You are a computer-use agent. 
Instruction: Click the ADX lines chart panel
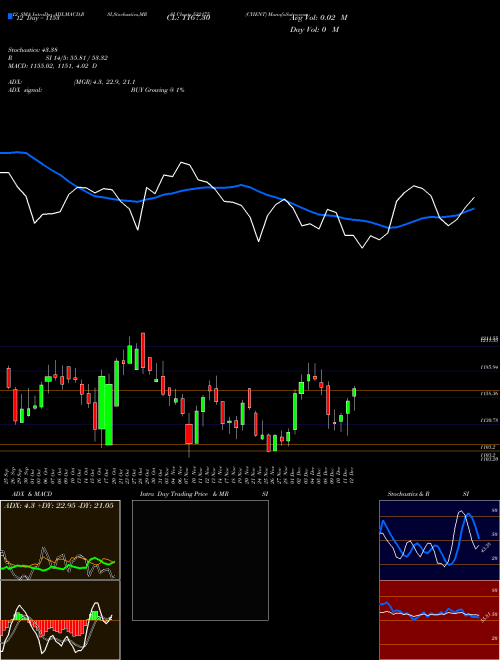[x=60, y=540]
